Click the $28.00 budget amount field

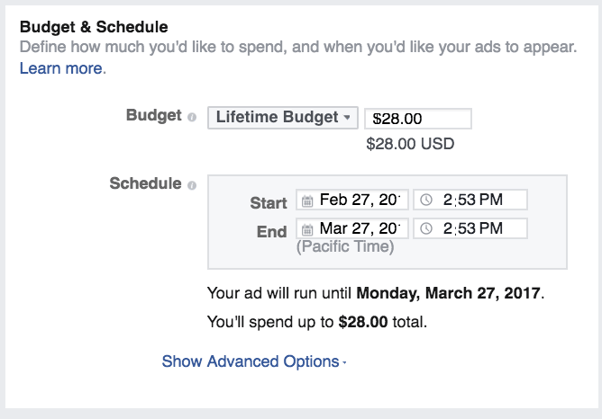[x=417, y=118]
